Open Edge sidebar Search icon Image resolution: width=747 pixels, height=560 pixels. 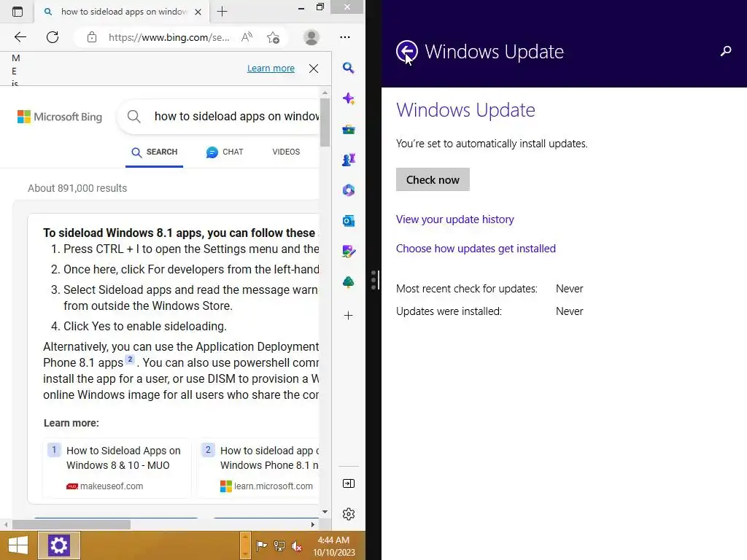pyautogui.click(x=348, y=68)
